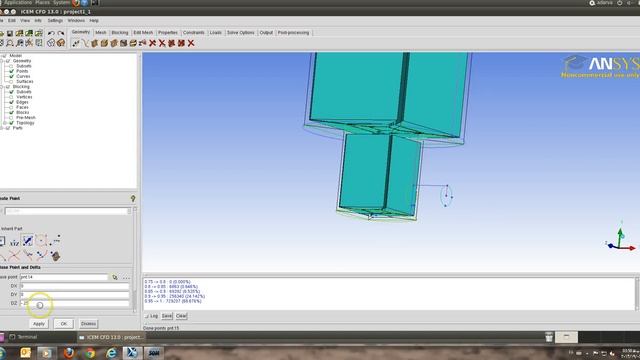Open the Windows menu

[x=76, y=20]
